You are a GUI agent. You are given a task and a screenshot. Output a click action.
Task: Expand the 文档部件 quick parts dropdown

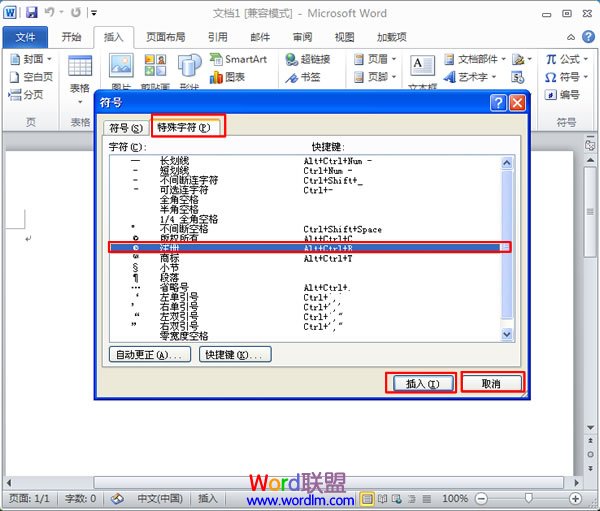501,60
